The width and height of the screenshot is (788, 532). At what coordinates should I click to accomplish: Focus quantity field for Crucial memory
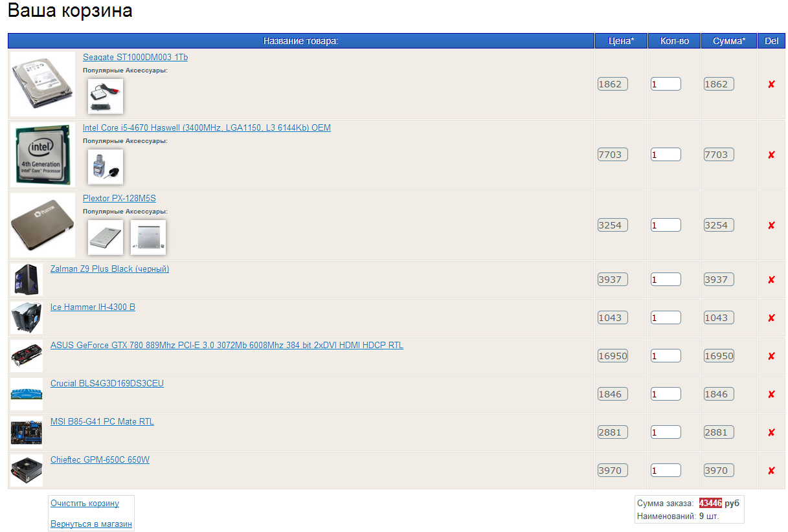[666, 394]
